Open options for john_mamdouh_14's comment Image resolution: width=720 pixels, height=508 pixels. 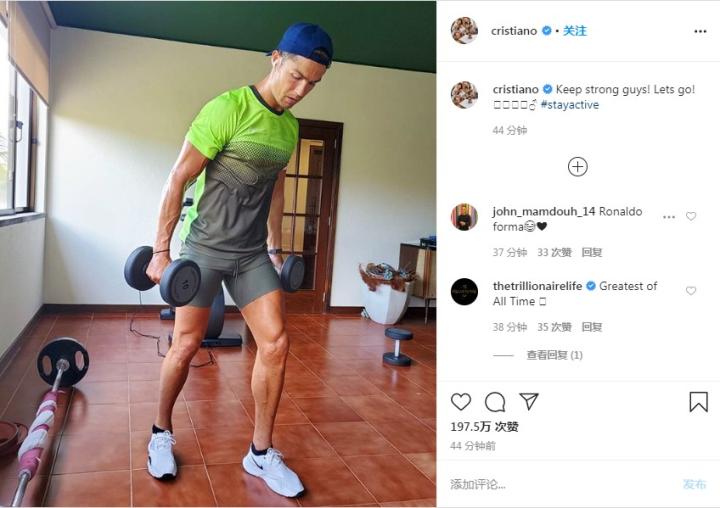[x=669, y=217]
